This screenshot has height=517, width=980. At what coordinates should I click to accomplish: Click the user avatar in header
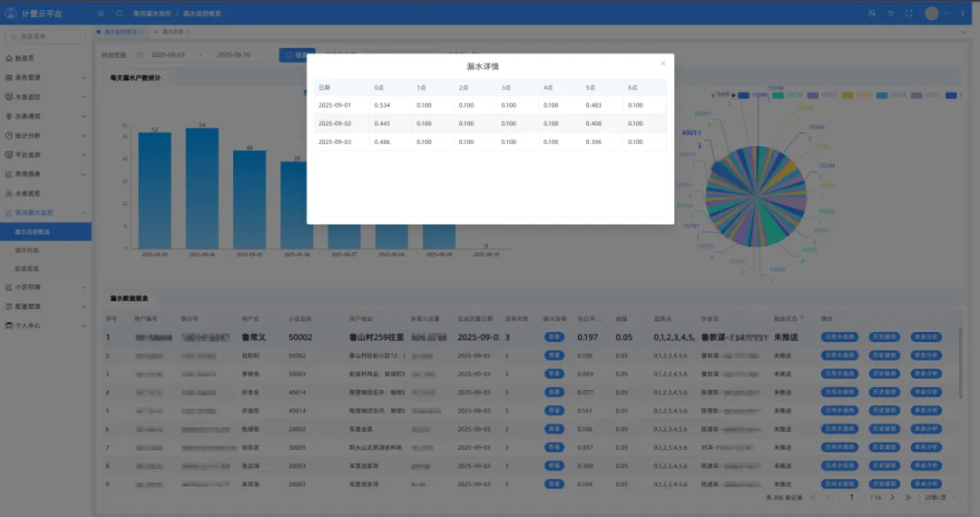[x=931, y=14]
